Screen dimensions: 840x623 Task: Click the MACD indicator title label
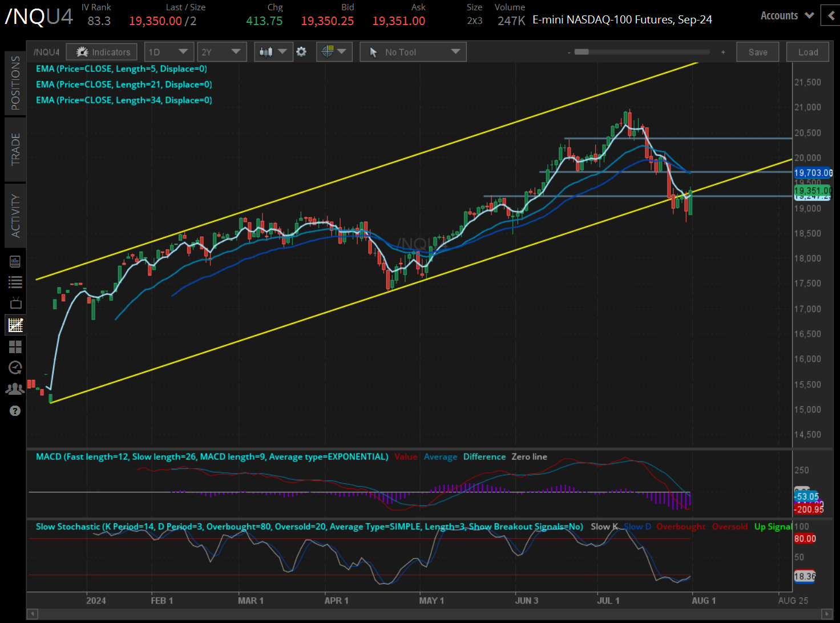tap(212, 457)
